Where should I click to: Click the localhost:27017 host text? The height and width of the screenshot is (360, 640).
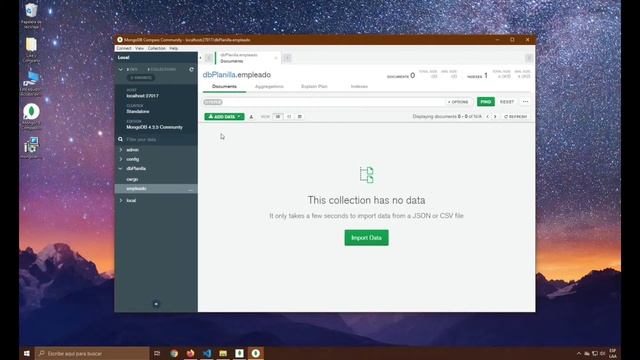[x=142, y=96]
